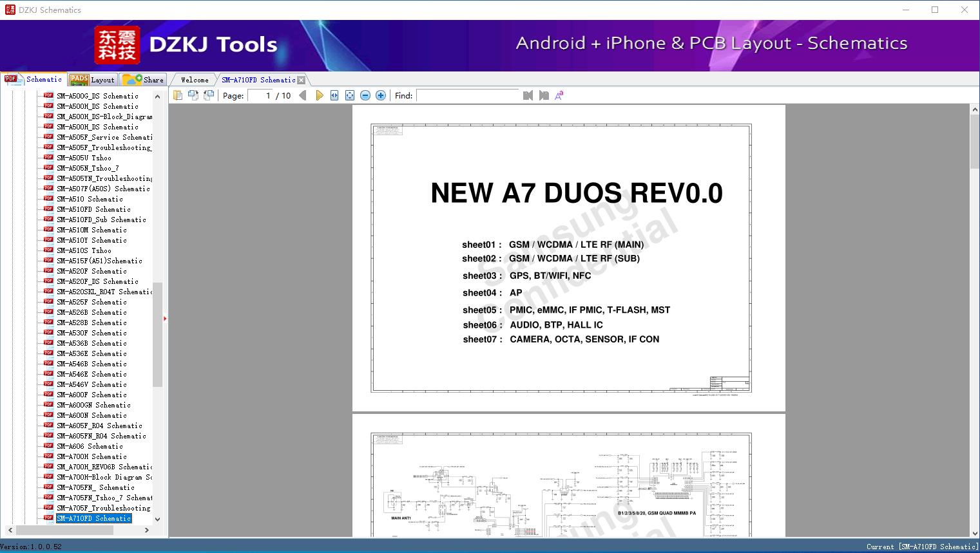Open SM-A530F Schematic file
The width and height of the screenshot is (980, 553).
click(x=91, y=333)
